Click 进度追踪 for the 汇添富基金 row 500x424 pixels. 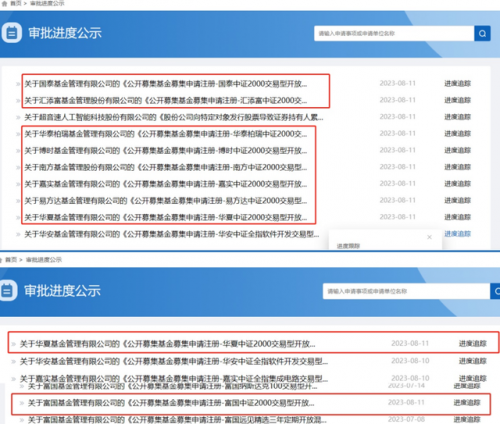[x=457, y=100]
